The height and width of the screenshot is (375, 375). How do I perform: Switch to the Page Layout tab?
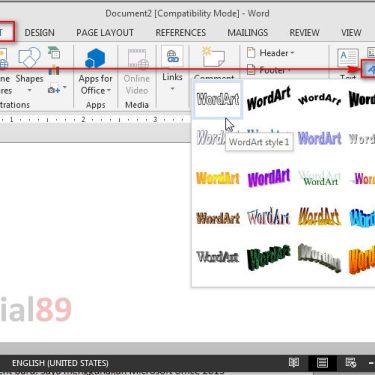click(105, 33)
